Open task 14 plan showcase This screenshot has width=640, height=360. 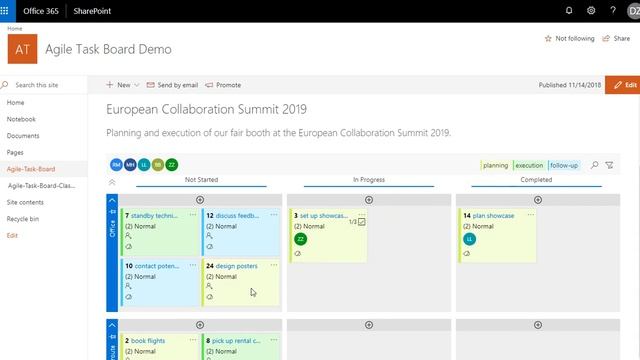tap(493, 216)
